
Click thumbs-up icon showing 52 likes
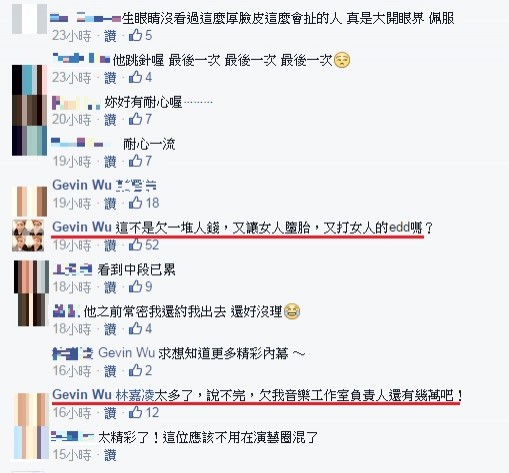tap(135, 245)
